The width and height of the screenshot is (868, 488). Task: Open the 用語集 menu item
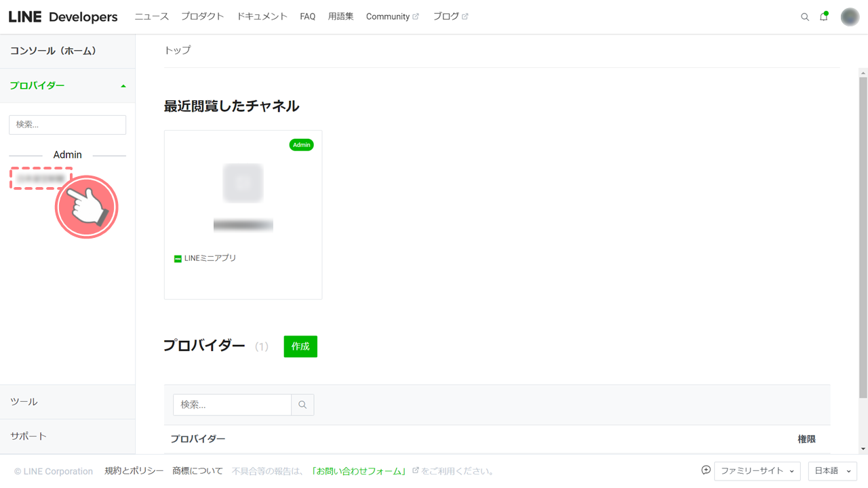[x=341, y=16]
